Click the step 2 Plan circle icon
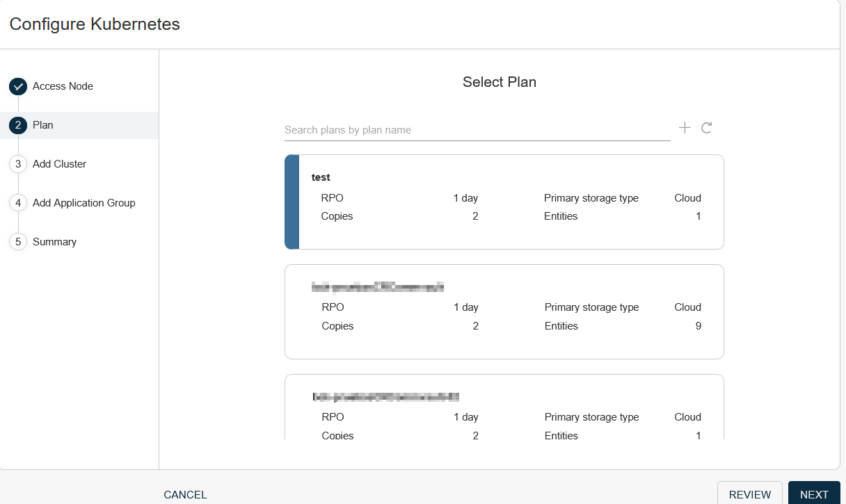The width and height of the screenshot is (846, 504). pyautogui.click(x=18, y=126)
